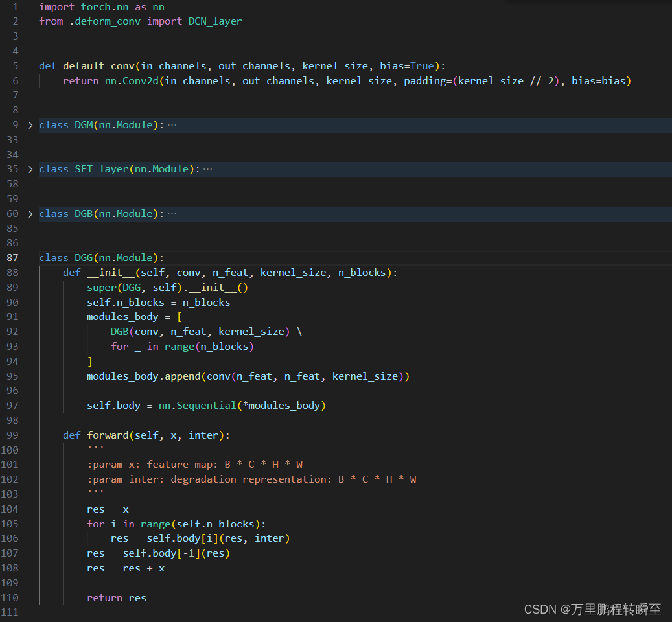Click line number 9 in the gutter
The image size is (672, 622).
[16, 125]
